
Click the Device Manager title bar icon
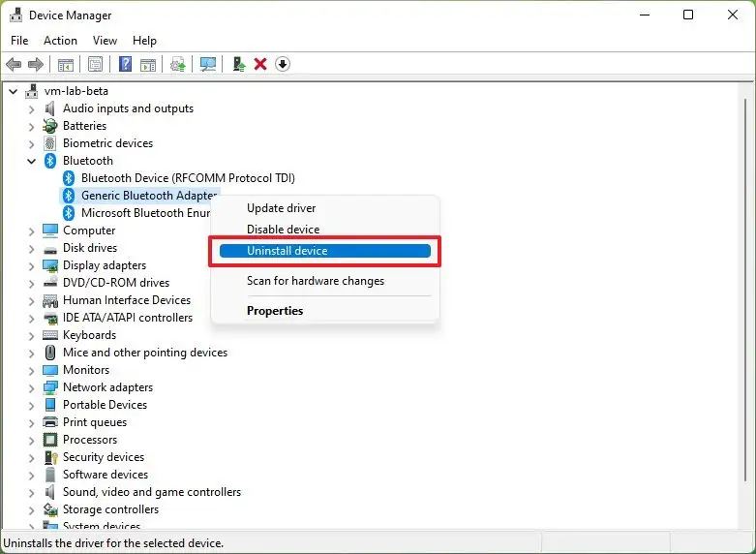point(15,15)
